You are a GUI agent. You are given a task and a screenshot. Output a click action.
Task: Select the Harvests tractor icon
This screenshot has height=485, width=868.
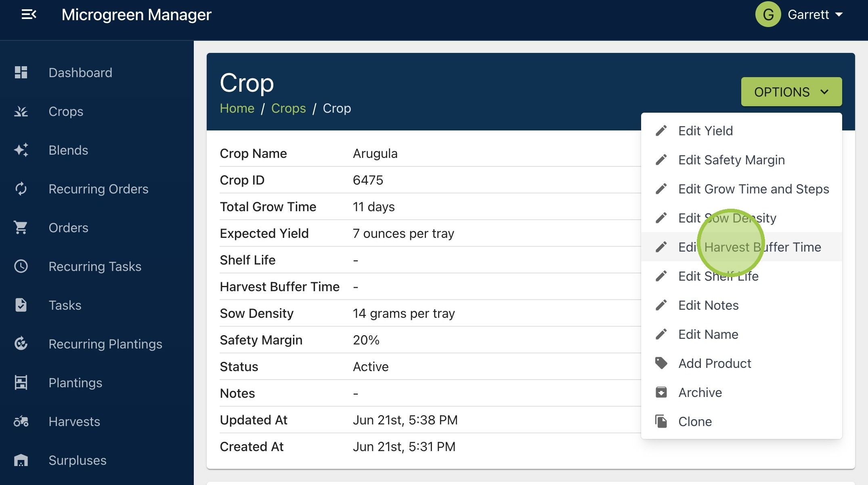[x=21, y=421]
